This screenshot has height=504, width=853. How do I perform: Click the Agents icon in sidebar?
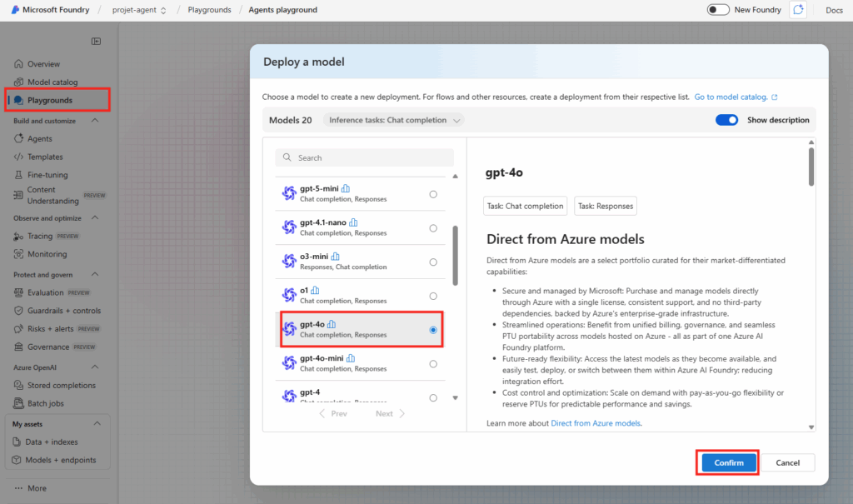[x=19, y=139]
